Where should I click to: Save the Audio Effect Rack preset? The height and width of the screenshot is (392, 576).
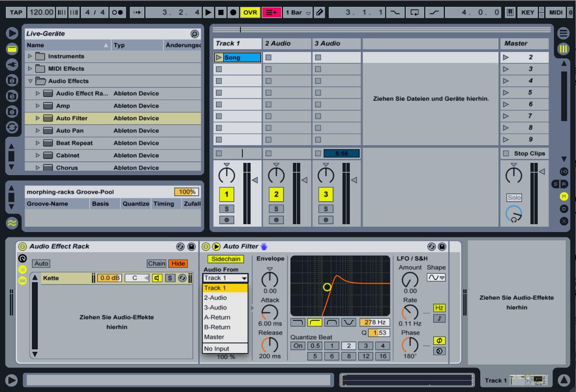[191, 246]
